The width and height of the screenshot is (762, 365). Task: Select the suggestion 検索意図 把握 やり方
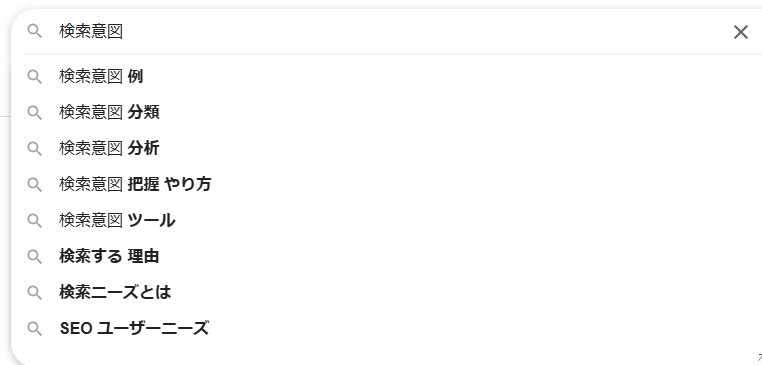(x=386, y=185)
